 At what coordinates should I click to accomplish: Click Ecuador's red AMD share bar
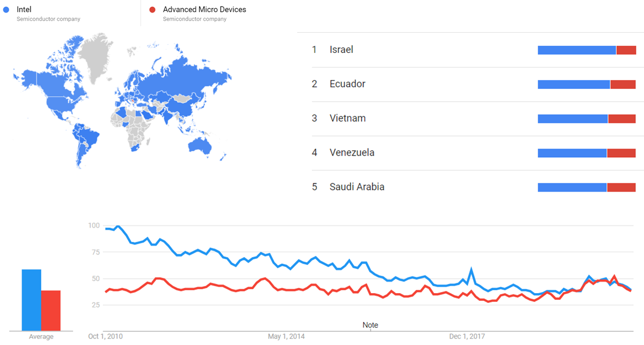[x=623, y=85]
